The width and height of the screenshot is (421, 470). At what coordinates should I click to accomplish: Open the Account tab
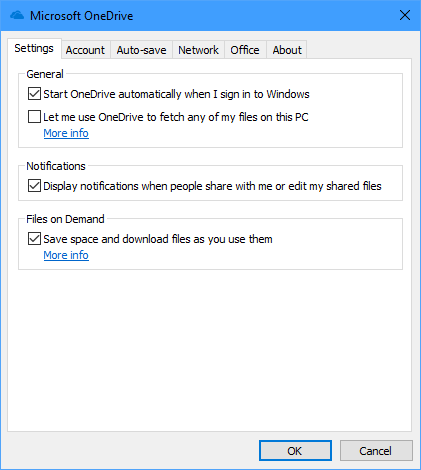click(85, 50)
